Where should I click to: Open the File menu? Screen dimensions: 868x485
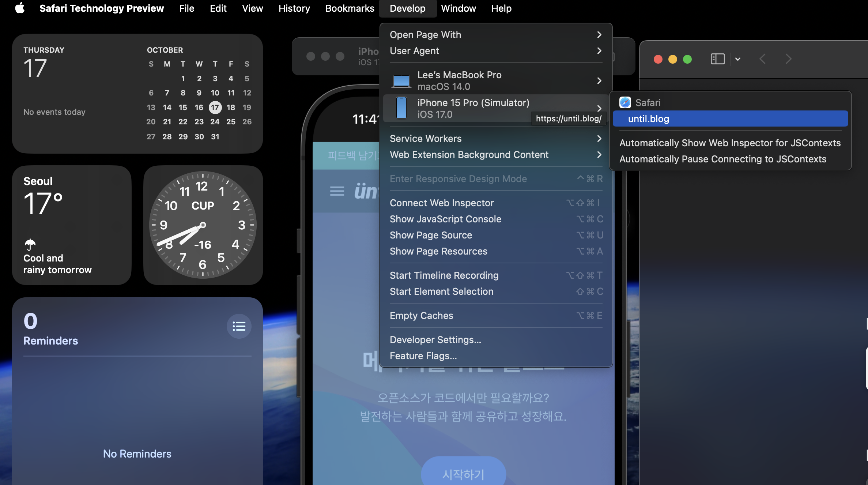[186, 8]
